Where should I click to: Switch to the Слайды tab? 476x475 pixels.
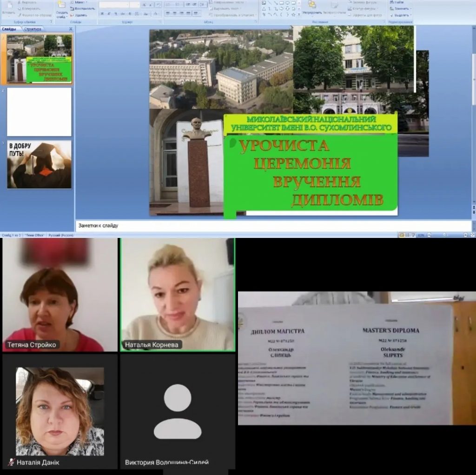(9, 29)
